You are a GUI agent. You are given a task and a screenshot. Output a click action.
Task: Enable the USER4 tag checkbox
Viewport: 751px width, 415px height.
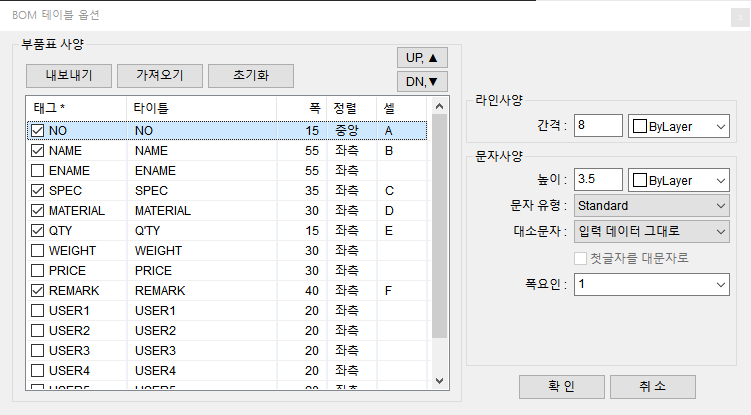37,371
